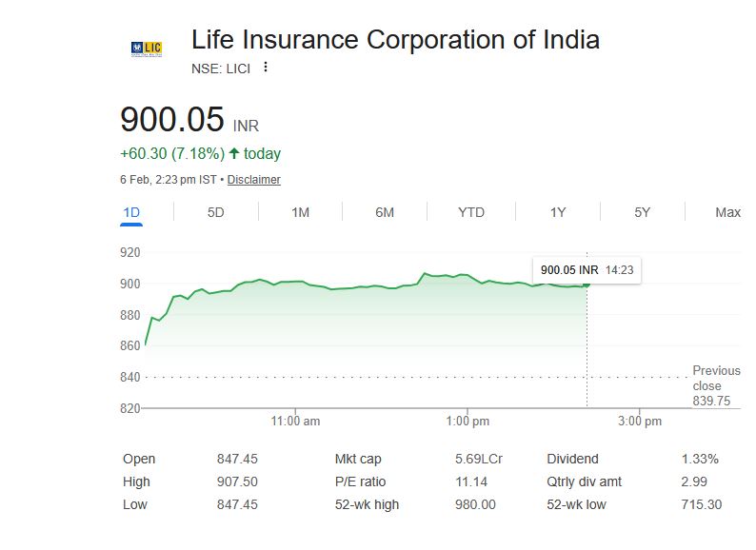This screenshot has width=756, height=550.
Task: Select the YTD range tab
Action: pyautogui.click(x=471, y=212)
